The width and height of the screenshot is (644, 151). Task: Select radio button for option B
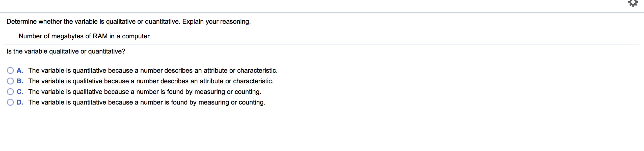pos(10,81)
